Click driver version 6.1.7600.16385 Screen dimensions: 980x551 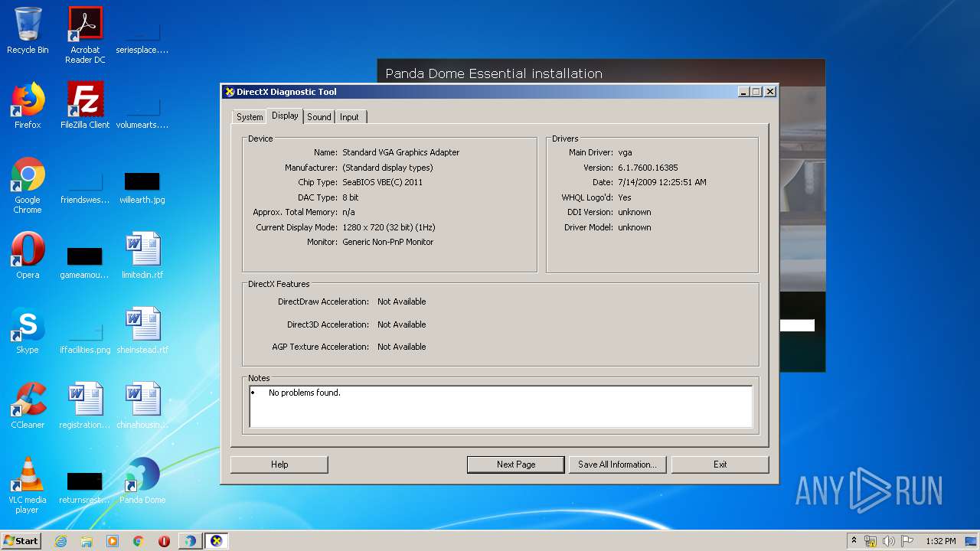click(x=648, y=168)
